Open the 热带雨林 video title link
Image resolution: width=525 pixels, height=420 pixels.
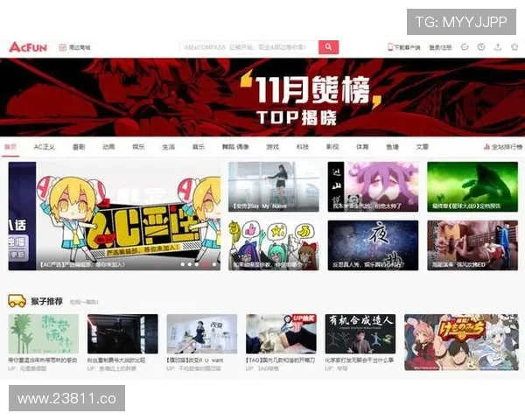(43, 360)
